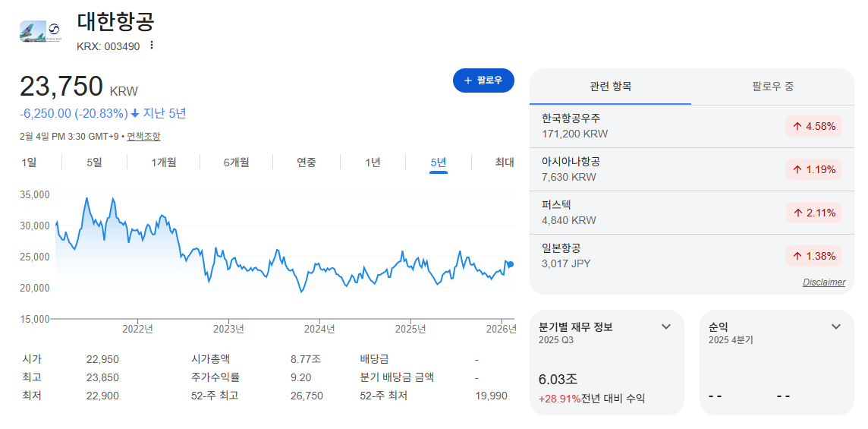Select the 5일 time range tab
Screen dimensions: 868x429
coord(94,162)
